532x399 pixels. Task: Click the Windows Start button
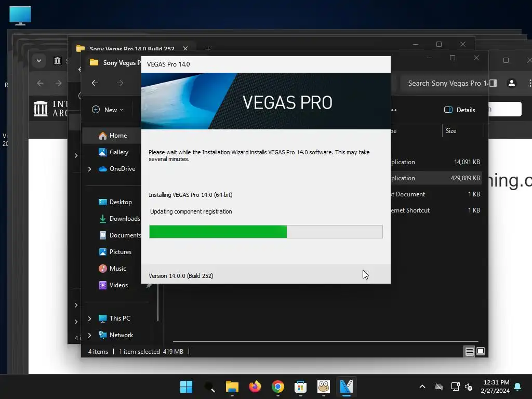tap(187, 387)
